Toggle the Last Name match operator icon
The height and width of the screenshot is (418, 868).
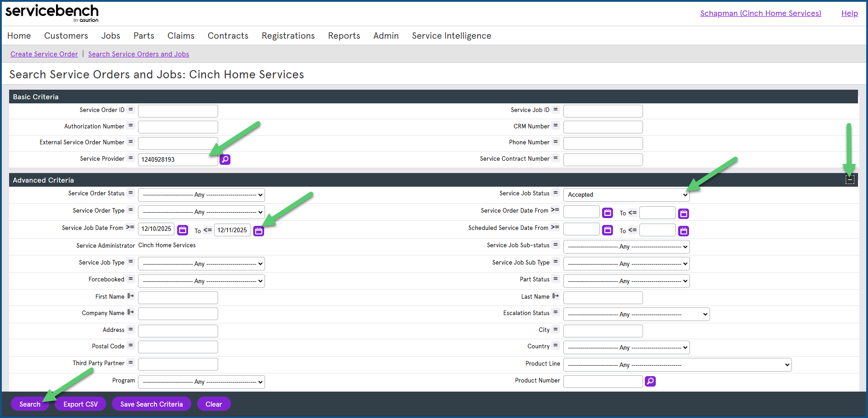[556, 296]
